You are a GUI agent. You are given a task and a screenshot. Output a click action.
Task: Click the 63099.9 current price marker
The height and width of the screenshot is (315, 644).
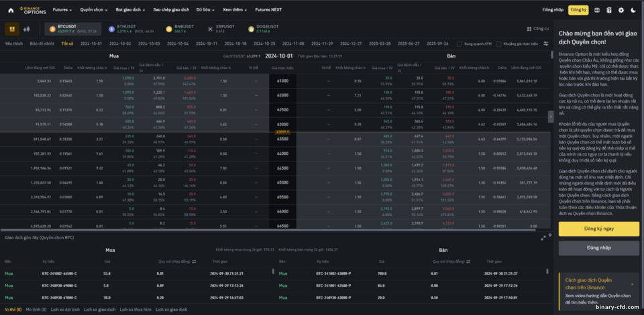click(282, 132)
